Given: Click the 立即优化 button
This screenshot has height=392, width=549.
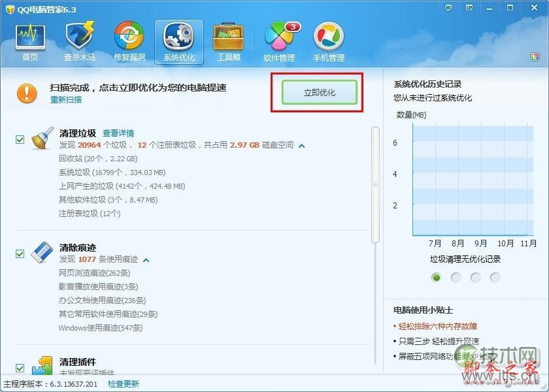Looking at the screenshot, I should coord(320,92).
